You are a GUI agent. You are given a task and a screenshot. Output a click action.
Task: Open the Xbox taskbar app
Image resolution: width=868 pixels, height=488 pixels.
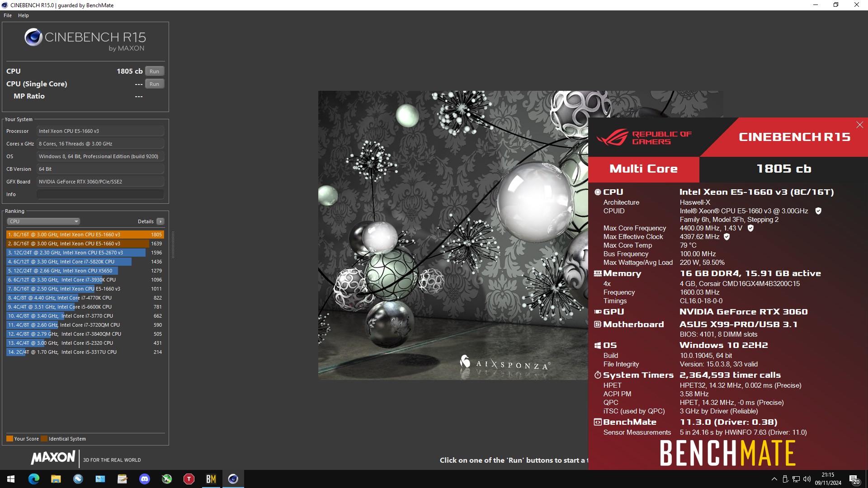coord(167,479)
